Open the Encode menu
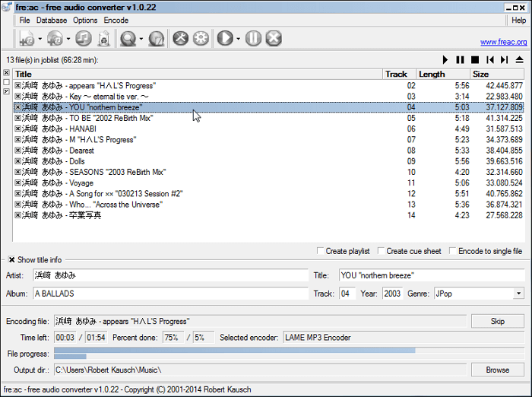 (x=116, y=21)
